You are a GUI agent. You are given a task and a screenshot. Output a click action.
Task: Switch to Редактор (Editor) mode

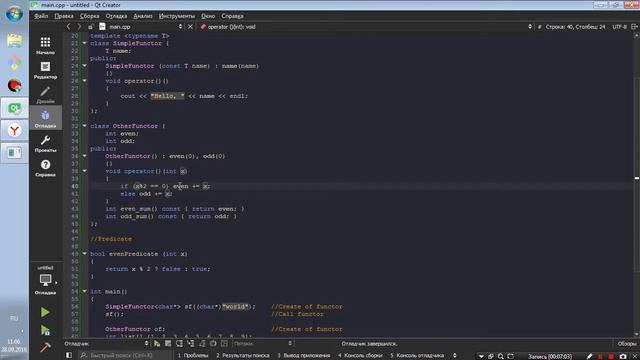coord(45,70)
